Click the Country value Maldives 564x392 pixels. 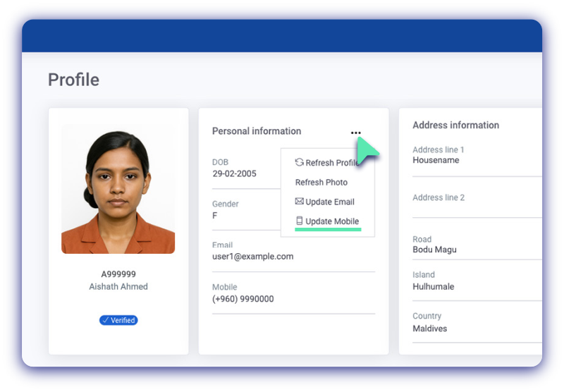pyautogui.click(x=429, y=329)
